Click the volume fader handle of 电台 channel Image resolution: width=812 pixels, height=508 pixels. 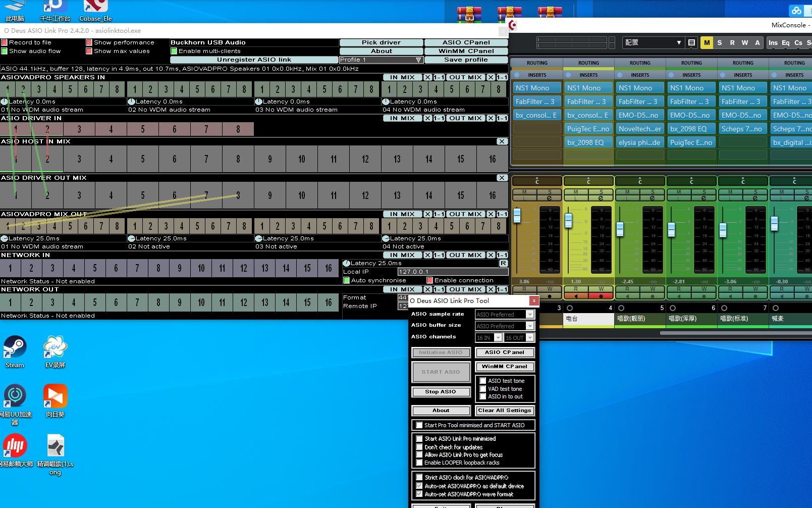click(x=569, y=220)
